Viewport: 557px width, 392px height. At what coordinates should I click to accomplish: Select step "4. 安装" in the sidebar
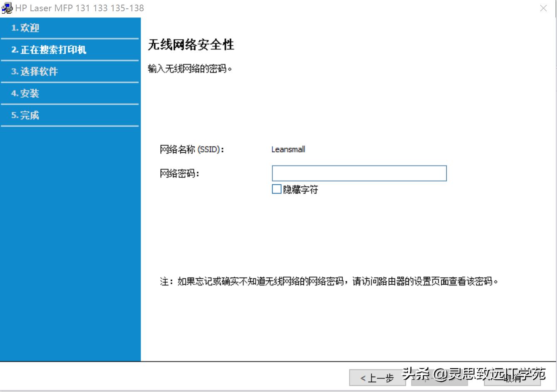click(27, 93)
